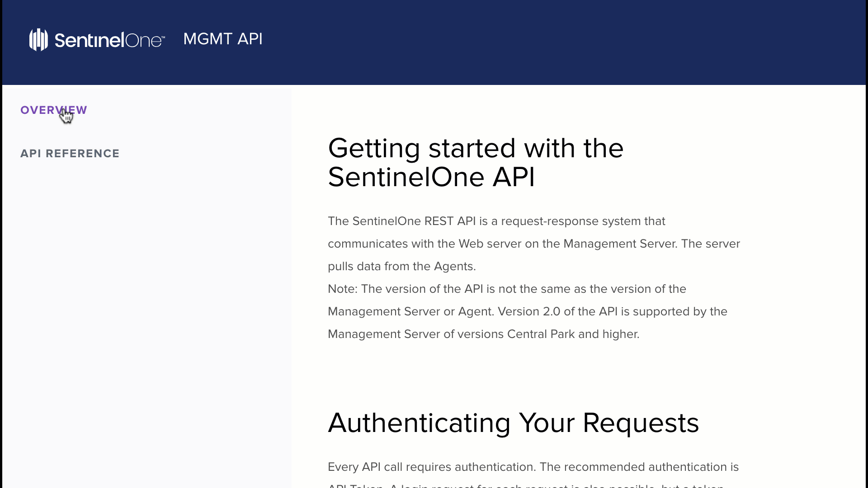Click the line 'Management Server of versions Central Park and higher.'
Viewport: 868px width, 488px height.
pos(484,334)
